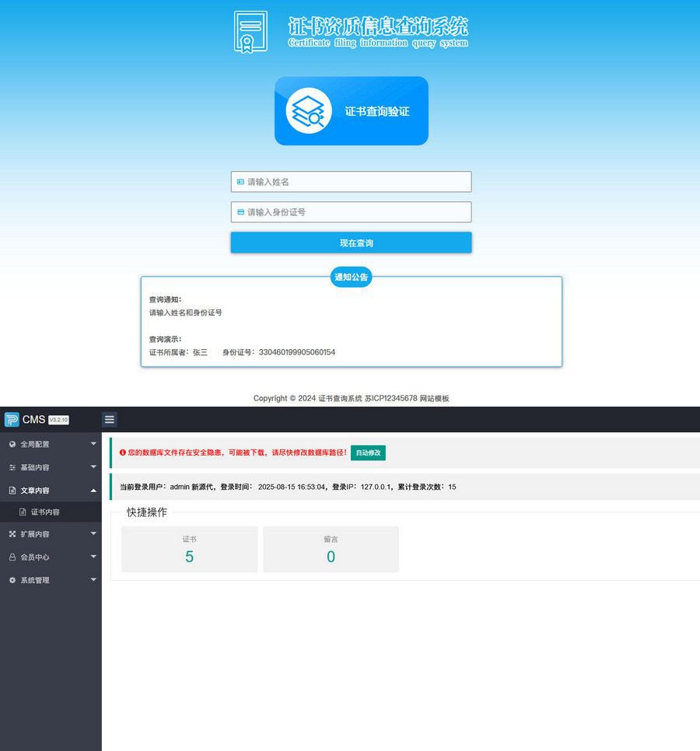Click the 自动修改 button
The height and width of the screenshot is (751, 700).
point(368,452)
